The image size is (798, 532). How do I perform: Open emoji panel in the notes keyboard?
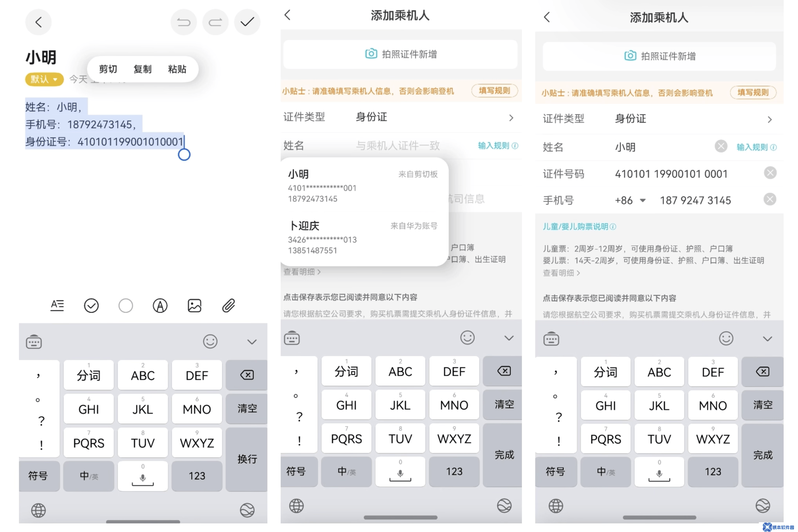(210, 342)
